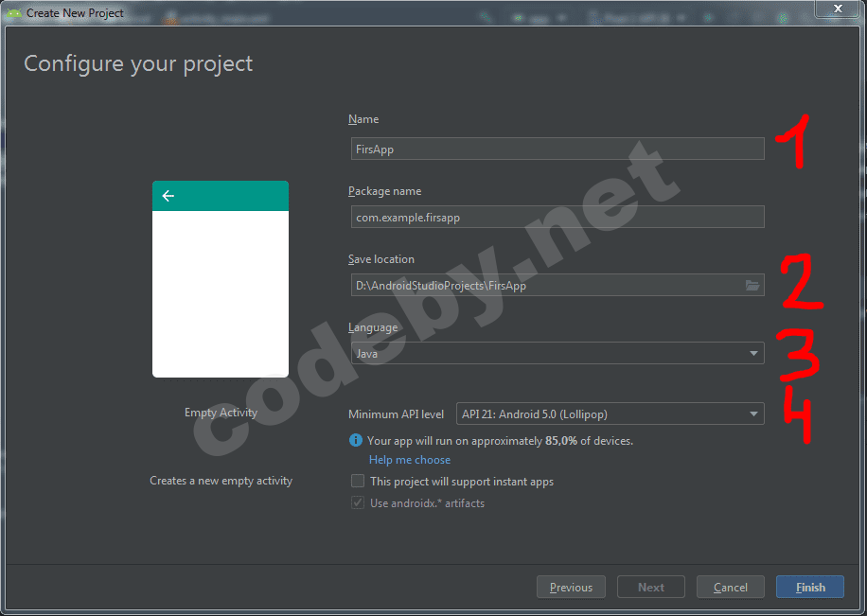Expand the Minimum API level dropdown
Viewport: 867px width, 616px height.
click(610, 414)
